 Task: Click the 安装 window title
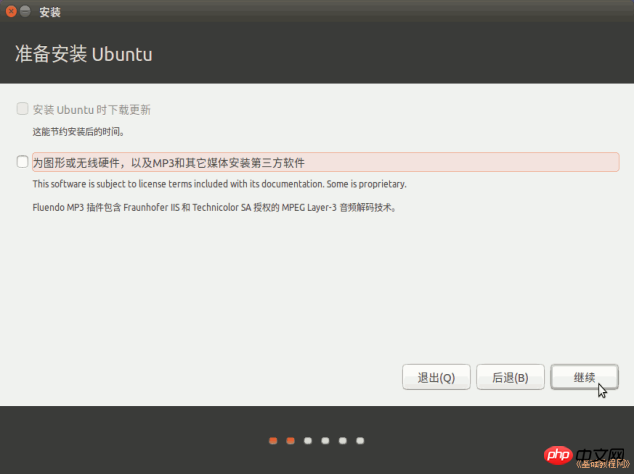50,12
